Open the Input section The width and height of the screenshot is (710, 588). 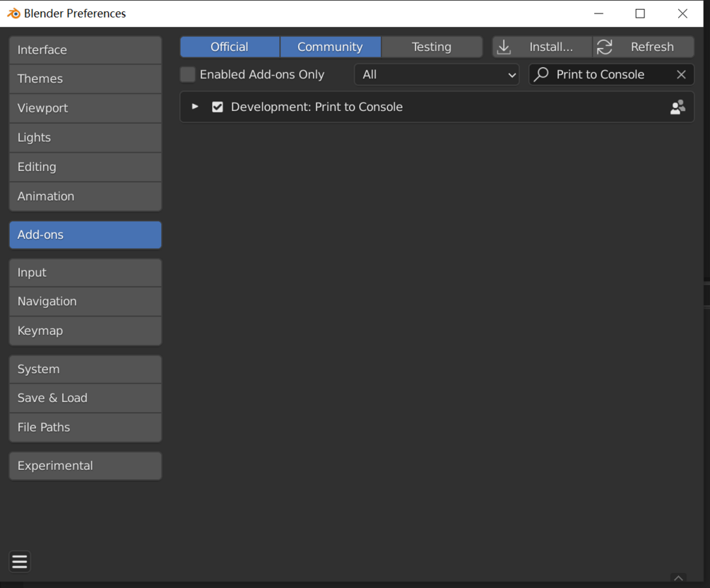pyautogui.click(x=85, y=273)
